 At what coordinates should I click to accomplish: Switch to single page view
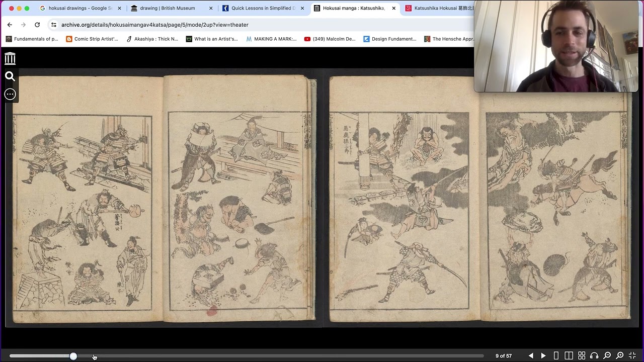[556, 355]
